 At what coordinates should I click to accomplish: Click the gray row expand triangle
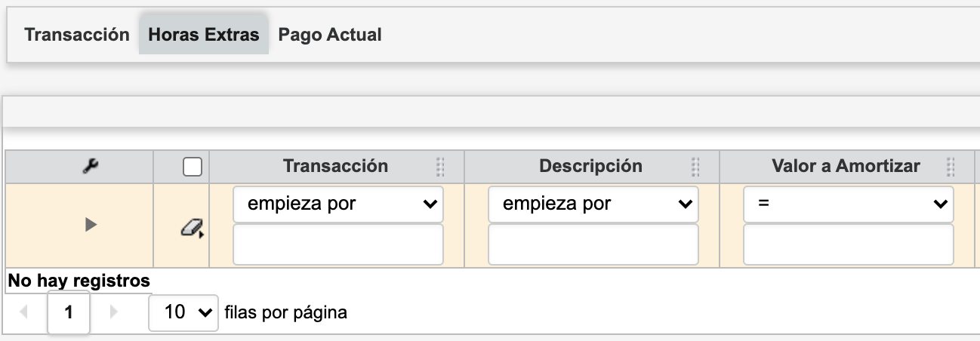tap(91, 224)
